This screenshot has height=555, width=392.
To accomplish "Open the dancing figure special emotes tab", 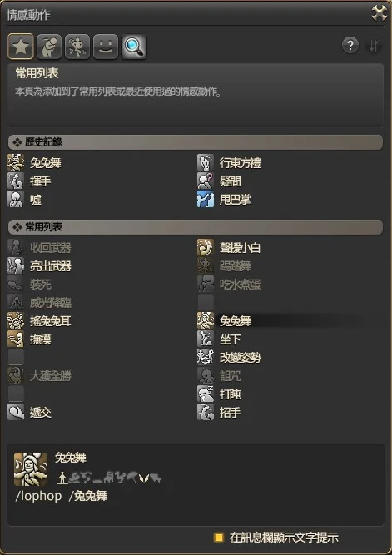I will point(77,47).
